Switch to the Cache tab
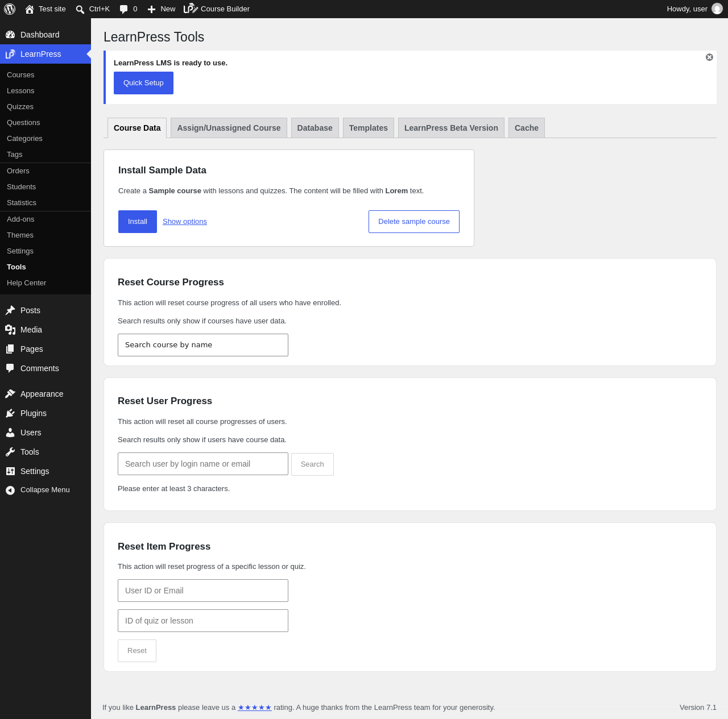This screenshot has width=728, height=719. (527, 128)
